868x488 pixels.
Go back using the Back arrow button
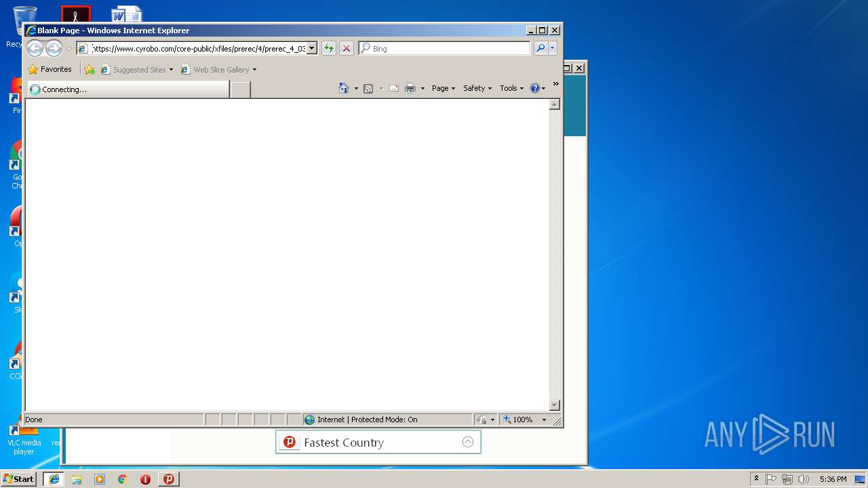[35, 48]
